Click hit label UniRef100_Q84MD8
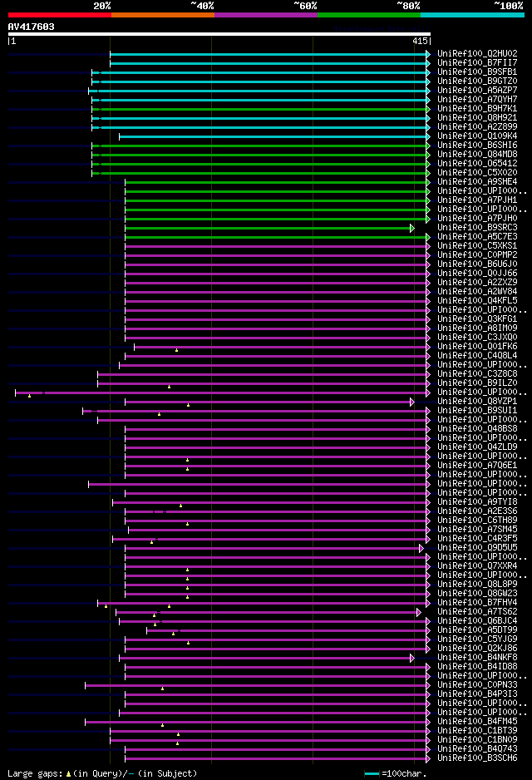 point(477,154)
